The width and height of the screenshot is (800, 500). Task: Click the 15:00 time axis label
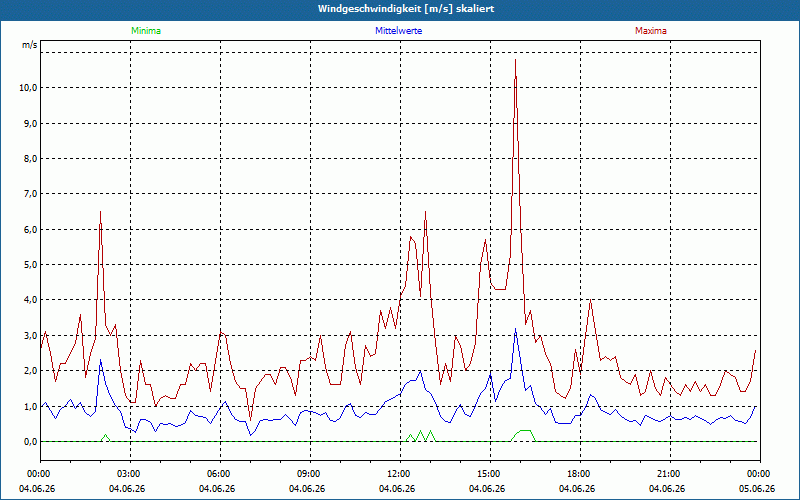tap(490, 474)
